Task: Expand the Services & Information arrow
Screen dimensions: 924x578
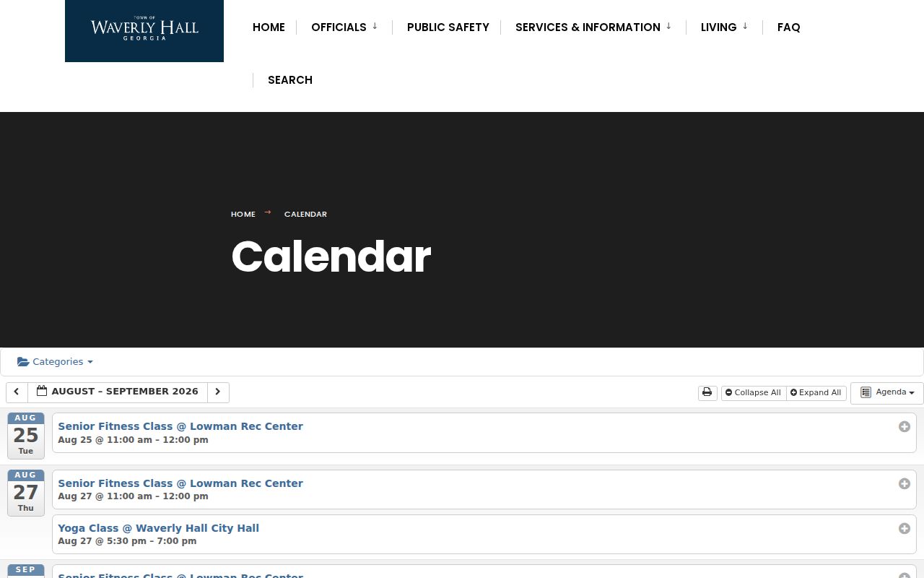Action: [x=668, y=27]
